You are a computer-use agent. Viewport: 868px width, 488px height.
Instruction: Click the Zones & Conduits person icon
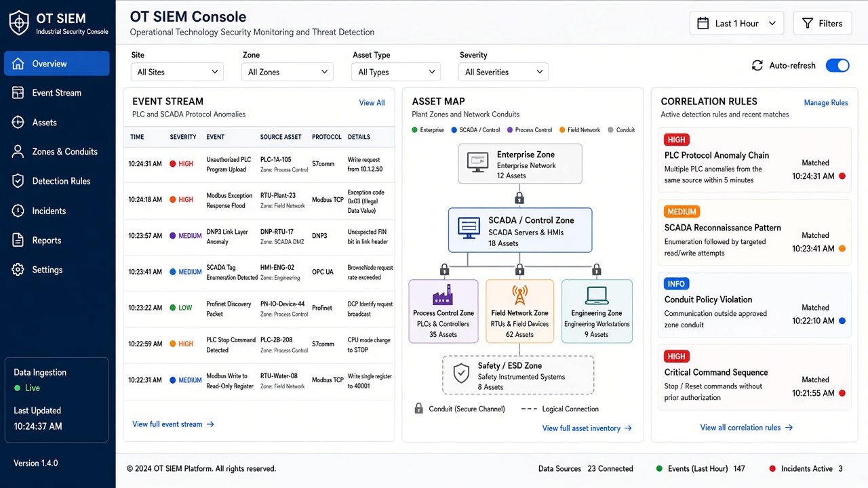pos(18,152)
